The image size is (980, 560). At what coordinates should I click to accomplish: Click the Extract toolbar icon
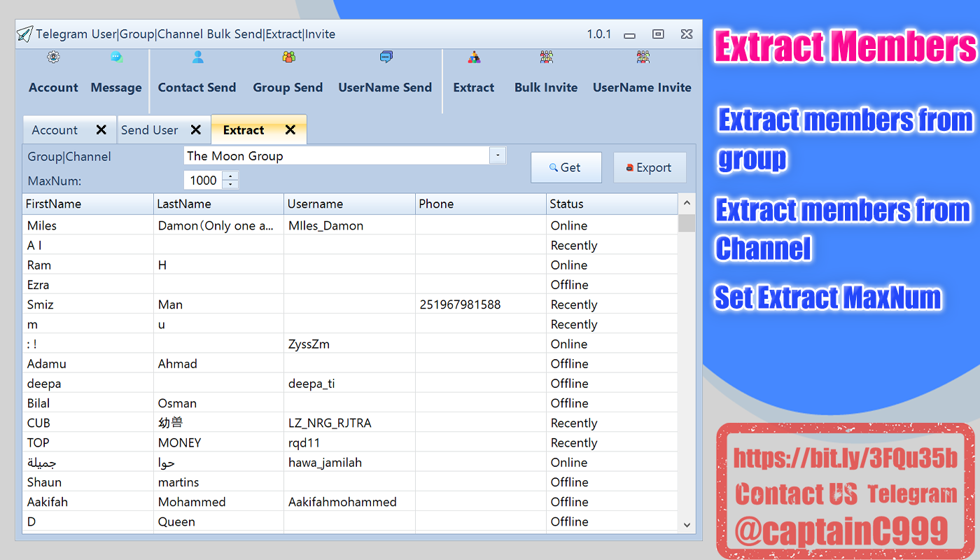tap(474, 72)
